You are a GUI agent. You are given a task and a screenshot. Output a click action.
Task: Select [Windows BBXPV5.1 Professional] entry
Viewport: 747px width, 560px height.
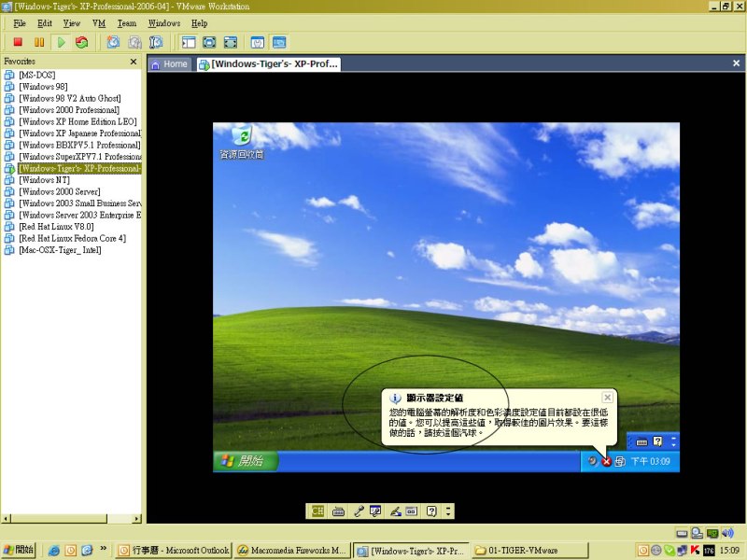pos(79,145)
